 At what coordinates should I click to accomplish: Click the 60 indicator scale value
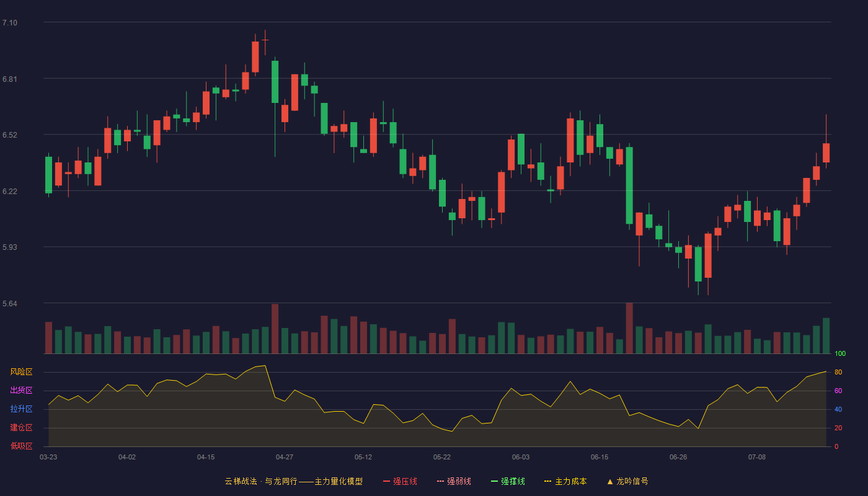click(x=838, y=391)
